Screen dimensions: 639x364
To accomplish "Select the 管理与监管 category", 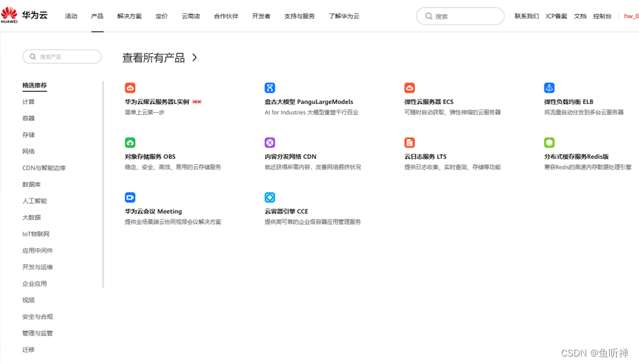I will (x=37, y=333).
